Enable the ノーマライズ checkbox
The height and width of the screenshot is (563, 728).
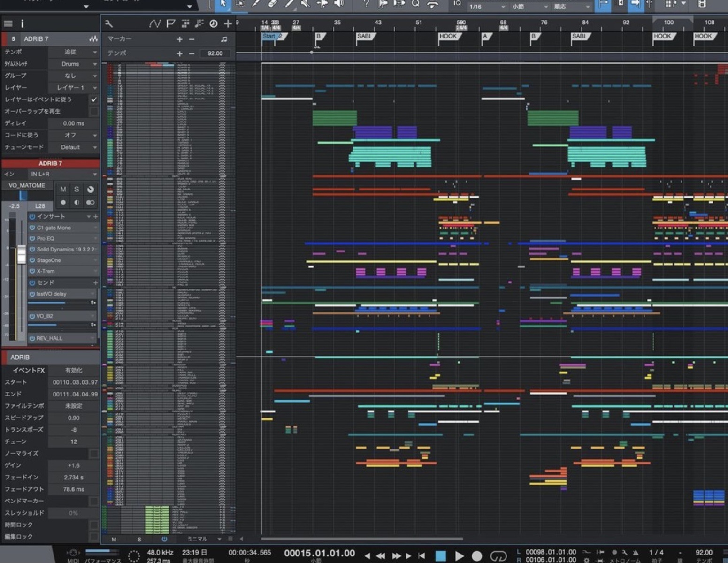(94, 454)
